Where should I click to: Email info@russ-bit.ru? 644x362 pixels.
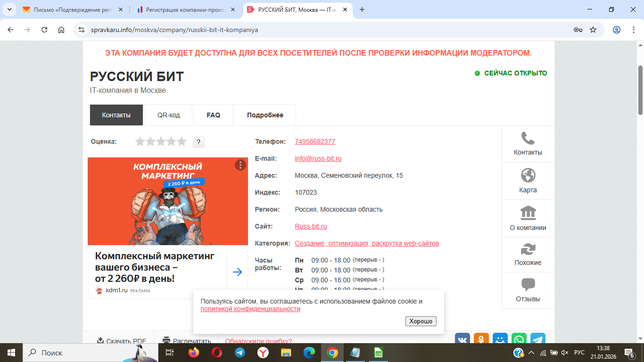point(318,158)
